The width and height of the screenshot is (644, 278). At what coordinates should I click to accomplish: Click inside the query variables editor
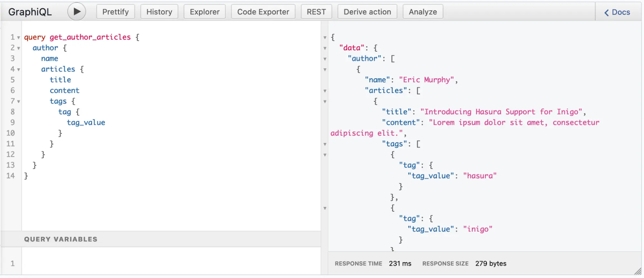point(171,261)
